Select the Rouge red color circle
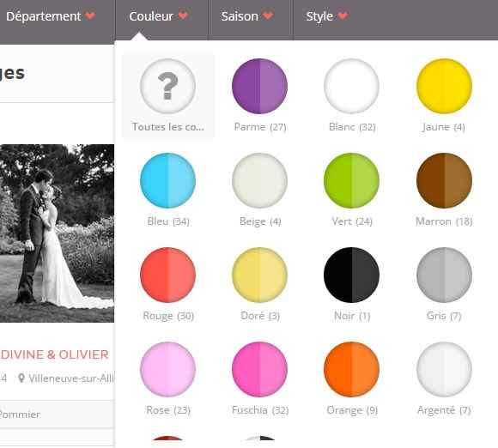This screenshot has width=498, height=448. 167,275
